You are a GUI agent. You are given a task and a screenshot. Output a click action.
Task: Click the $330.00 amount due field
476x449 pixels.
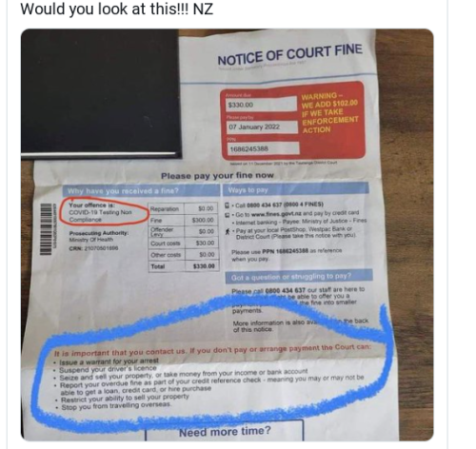[x=261, y=105]
